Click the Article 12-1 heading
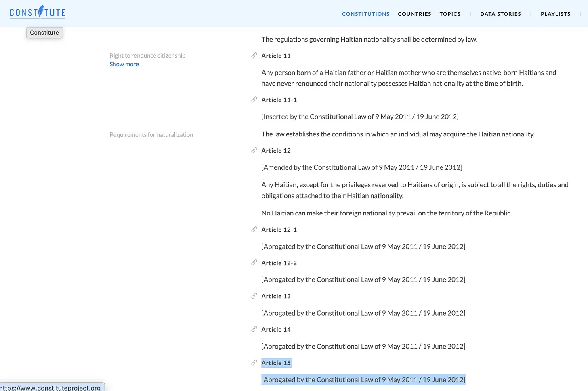 point(279,230)
